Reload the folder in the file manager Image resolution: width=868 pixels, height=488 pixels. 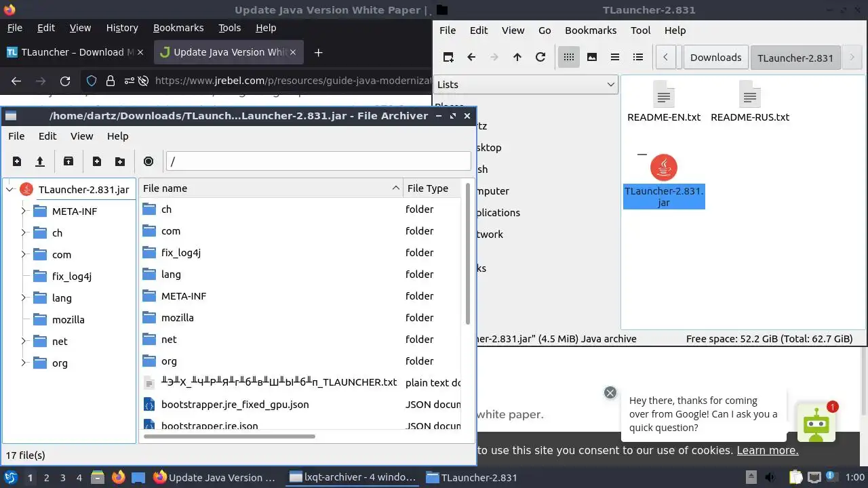540,57
